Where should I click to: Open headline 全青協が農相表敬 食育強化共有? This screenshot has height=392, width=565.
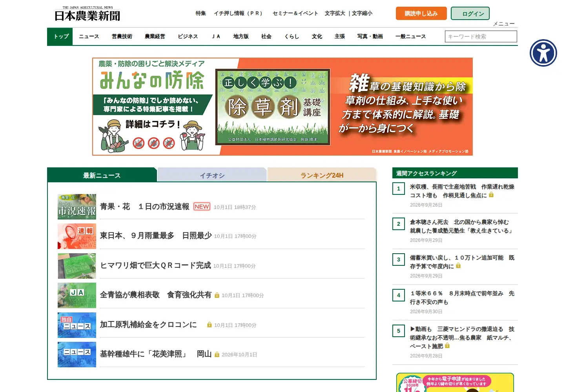(156, 295)
